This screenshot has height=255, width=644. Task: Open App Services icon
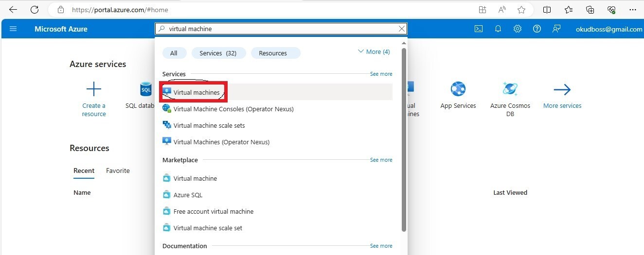(x=458, y=89)
